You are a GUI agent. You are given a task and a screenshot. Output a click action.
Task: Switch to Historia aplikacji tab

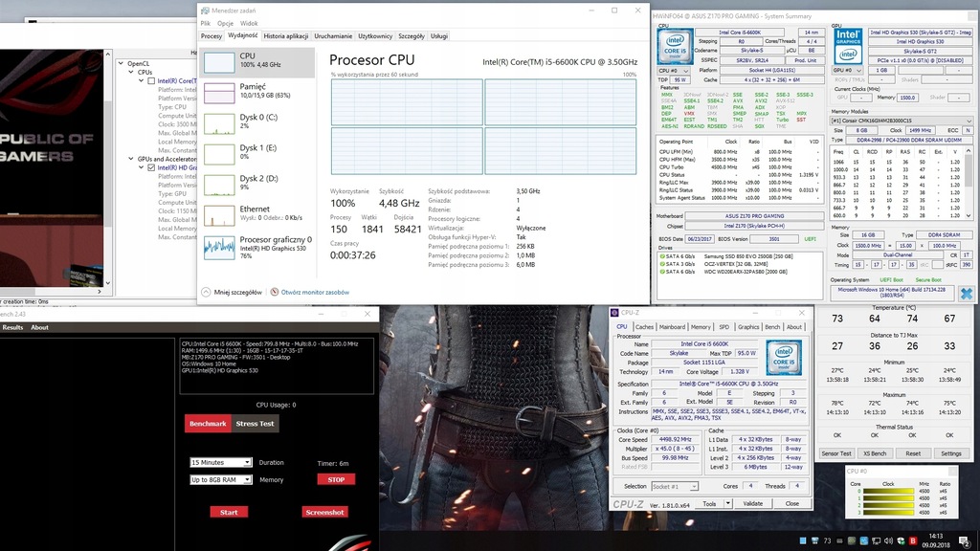click(x=285, y=36)
